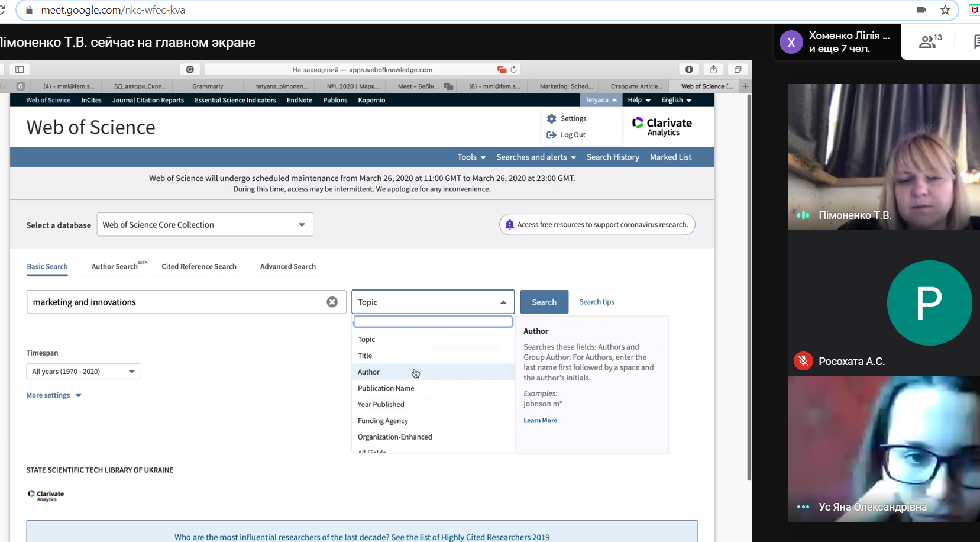
Task: Select Year Published in the field list
Action: pyautogui.click(x=433, y=404)
